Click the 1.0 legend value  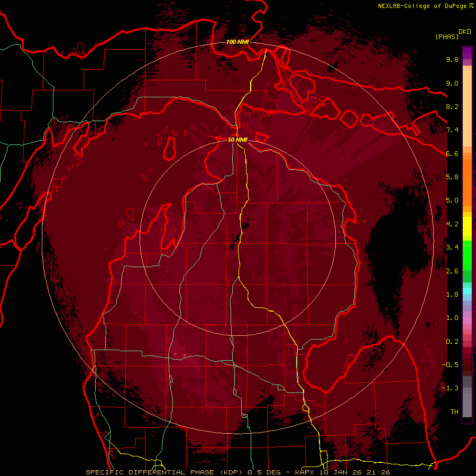[x=452, y=318]
